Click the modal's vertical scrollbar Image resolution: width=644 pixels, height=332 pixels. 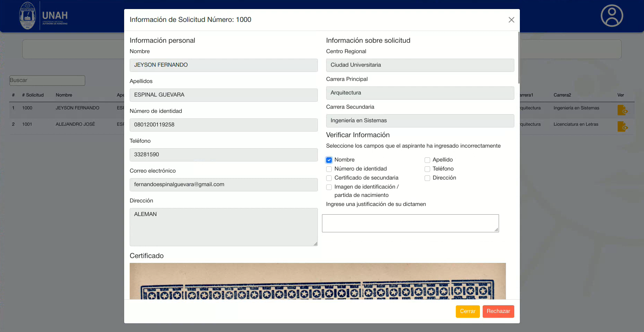click(519, 58)
